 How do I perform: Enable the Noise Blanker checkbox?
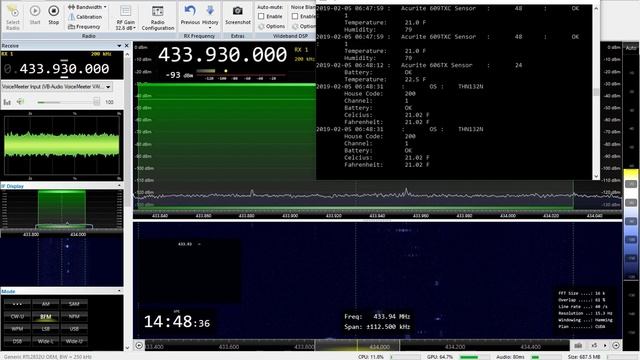pos(295,16)
